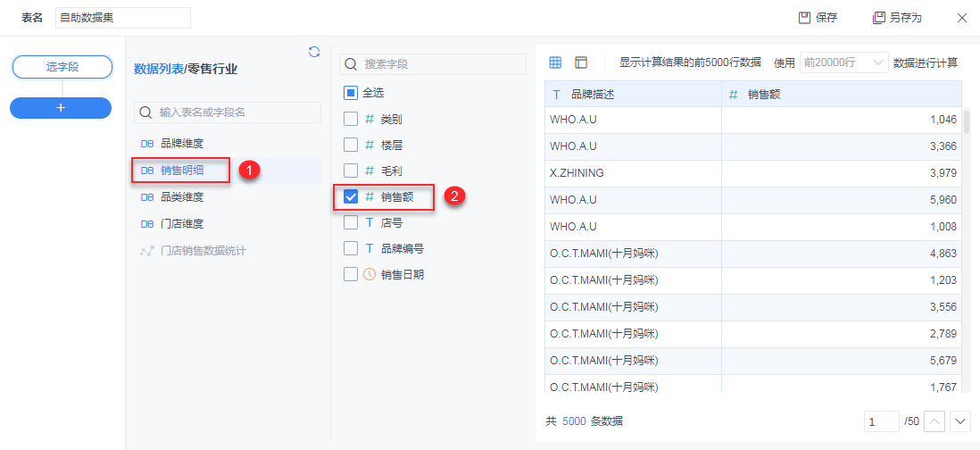Click the 搜索字段 search field box
The image size is (980, 450).
point(433,64)
